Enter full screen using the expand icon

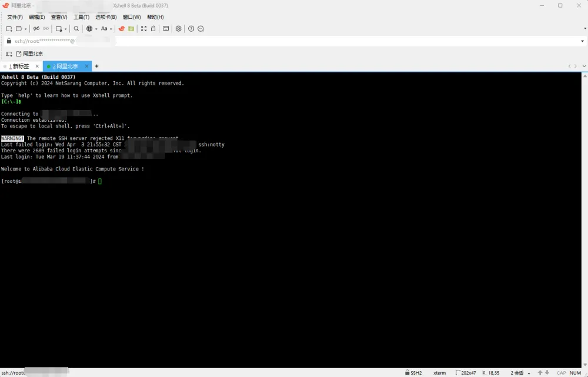(143, 28)
